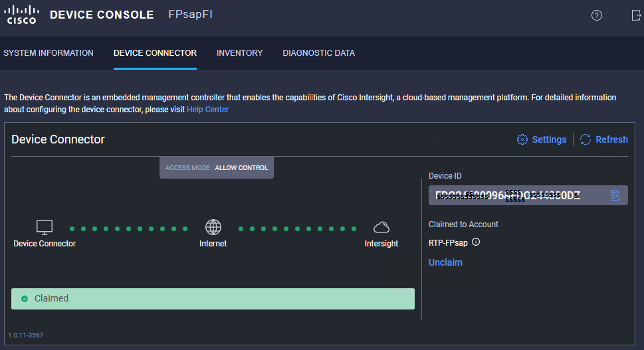Click the Claimed to Account label
644x350 pixels.
[463, 224]
